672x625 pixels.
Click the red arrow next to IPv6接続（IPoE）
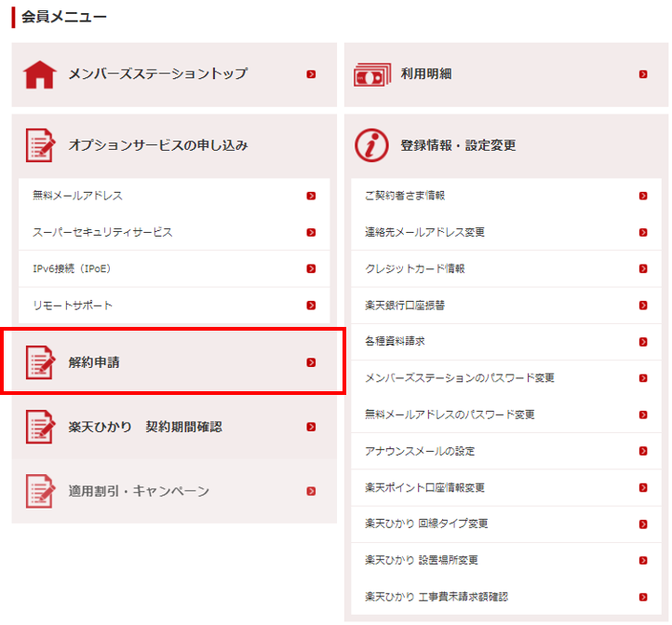coord(311,268)
